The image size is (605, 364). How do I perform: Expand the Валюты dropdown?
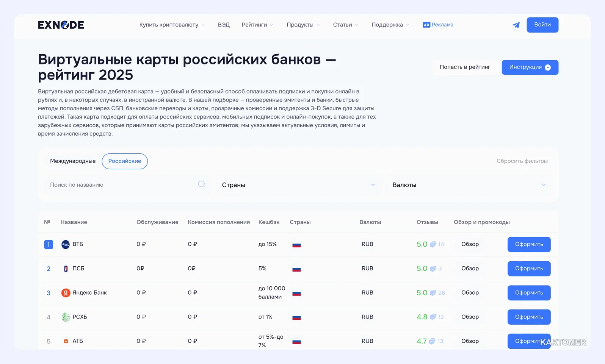[x=469, y=185]
